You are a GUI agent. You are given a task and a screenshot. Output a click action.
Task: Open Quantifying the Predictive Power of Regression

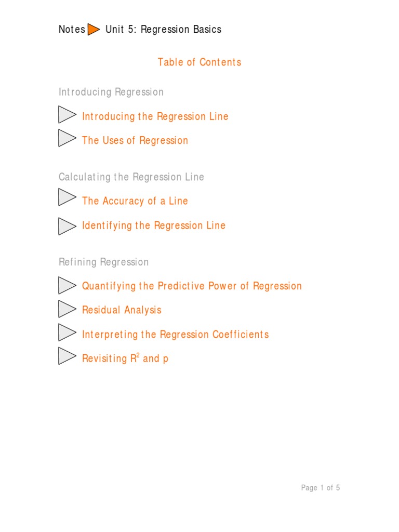point(192,286)
